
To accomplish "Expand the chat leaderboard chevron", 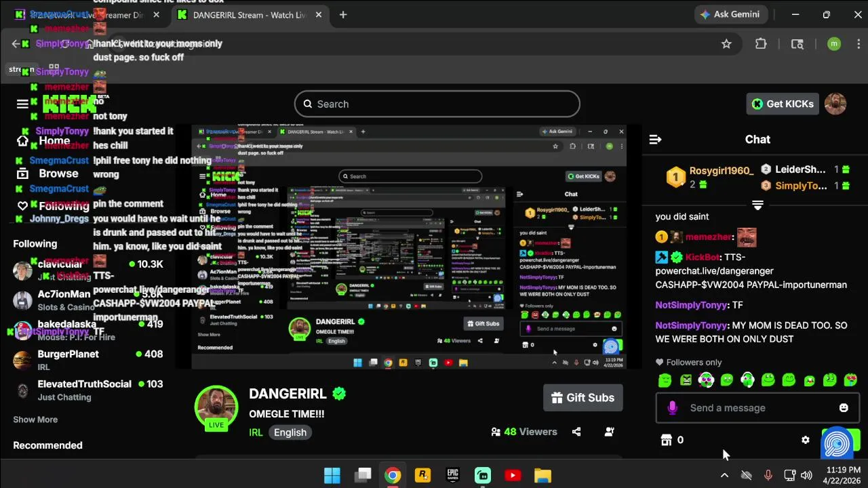I will coord(757,204).
